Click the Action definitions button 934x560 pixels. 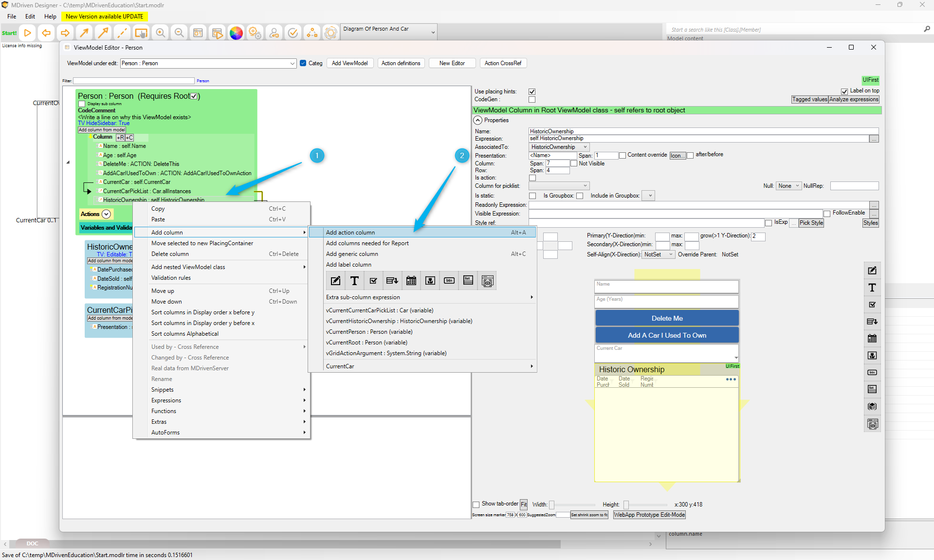pyautogui.click(x=401, y=63)
